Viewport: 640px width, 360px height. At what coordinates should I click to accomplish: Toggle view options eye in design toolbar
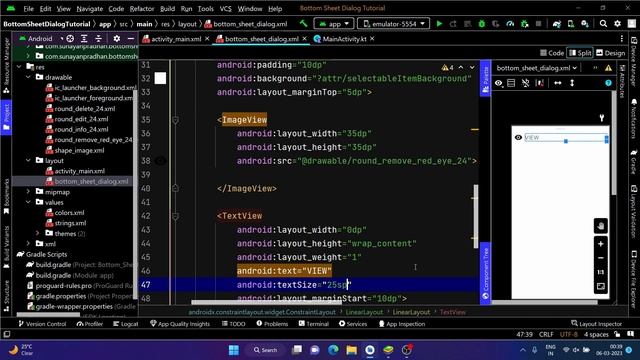499,83
